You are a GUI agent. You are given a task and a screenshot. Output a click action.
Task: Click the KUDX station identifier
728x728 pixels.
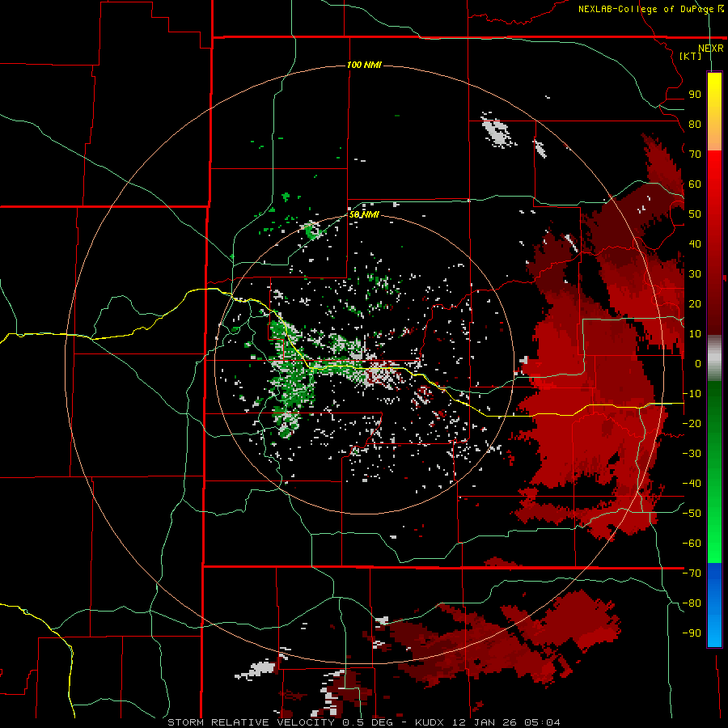pos(429,722)
